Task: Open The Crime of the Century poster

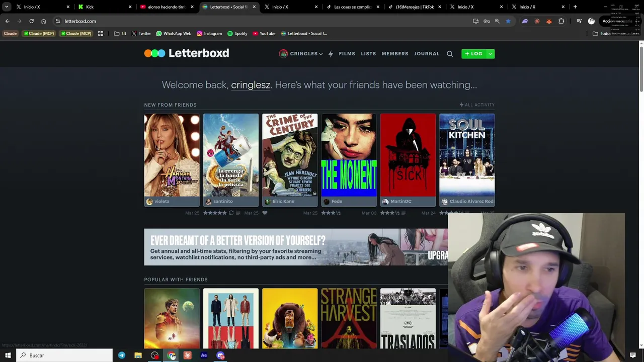Action: pos(290,155)
